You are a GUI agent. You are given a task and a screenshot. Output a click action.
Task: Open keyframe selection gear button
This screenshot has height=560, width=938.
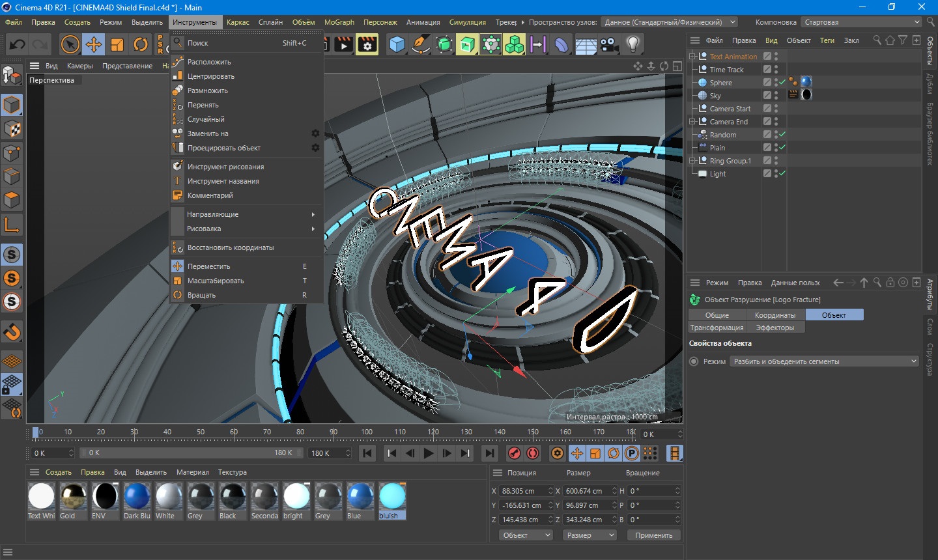point(558,453)
